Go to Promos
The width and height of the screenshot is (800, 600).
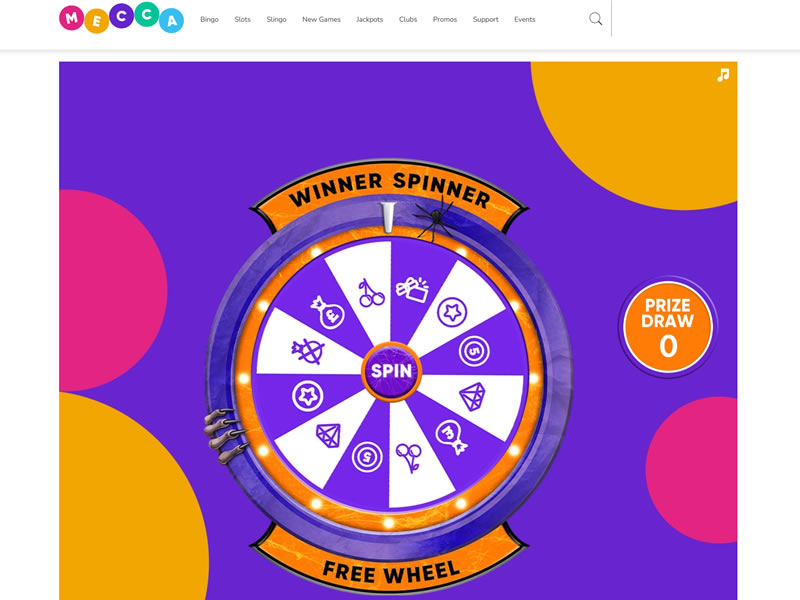[x=445, y=19]
